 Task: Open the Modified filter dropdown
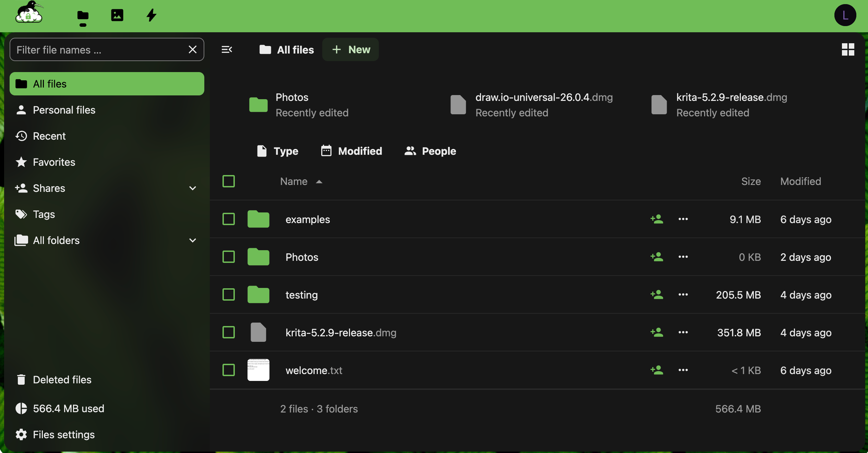pos(351,151)
